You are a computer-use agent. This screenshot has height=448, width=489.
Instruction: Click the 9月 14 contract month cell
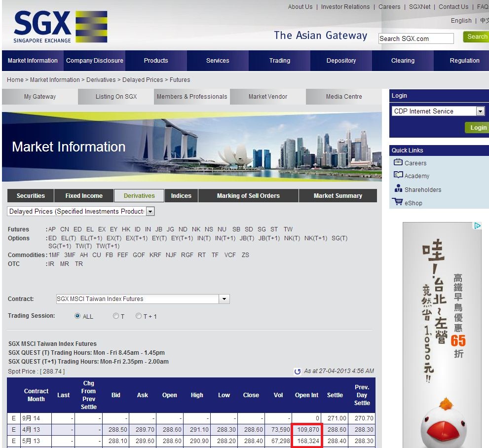tap(36, 418)
